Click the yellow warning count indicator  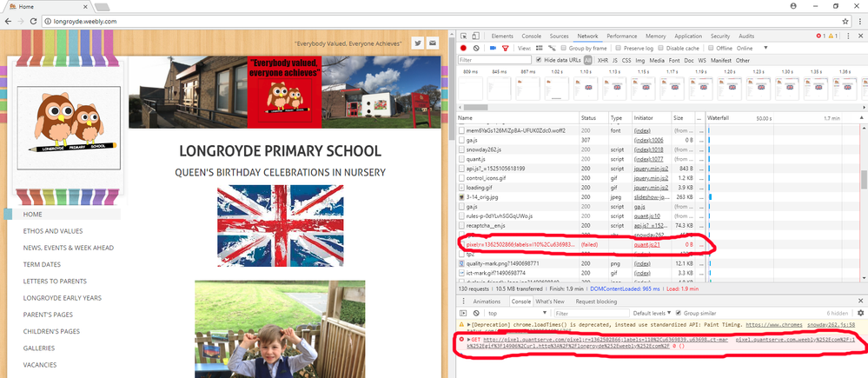coord(833,36)
